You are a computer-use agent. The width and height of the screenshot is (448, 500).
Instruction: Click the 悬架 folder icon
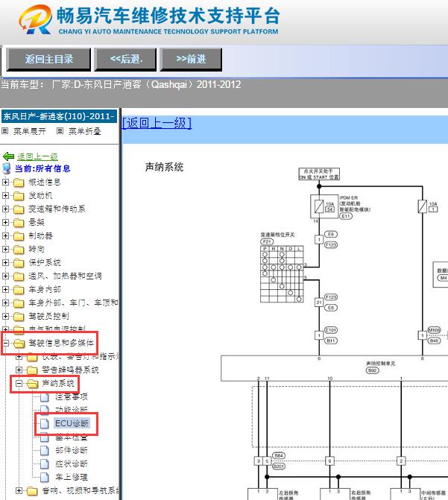(x=19, y=223)
